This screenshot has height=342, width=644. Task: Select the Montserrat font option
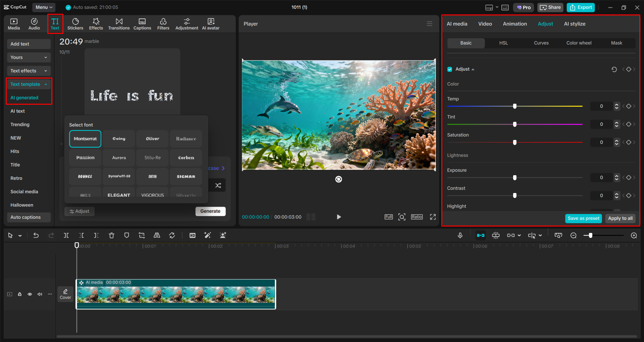[85, 139]
